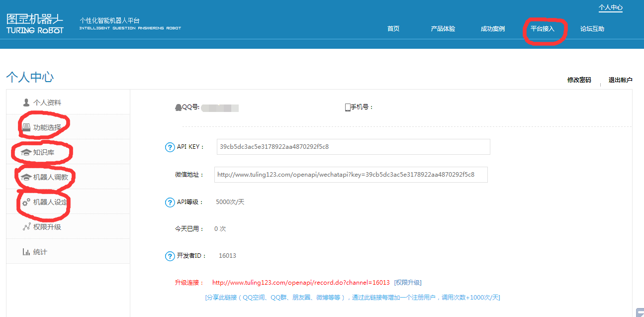Click the 今天已用 value 0 次
644x317 pixels.
(x=220, y=229)
